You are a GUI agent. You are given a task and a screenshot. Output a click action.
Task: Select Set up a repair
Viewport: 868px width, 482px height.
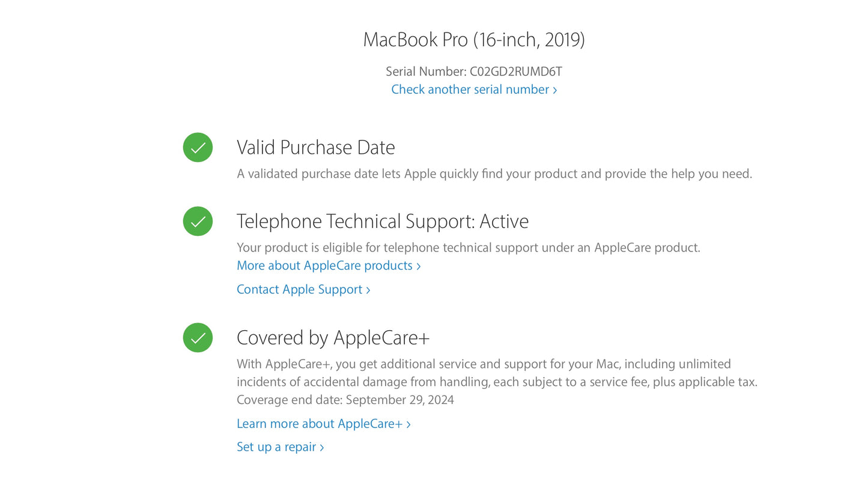(x=276, y=447)
